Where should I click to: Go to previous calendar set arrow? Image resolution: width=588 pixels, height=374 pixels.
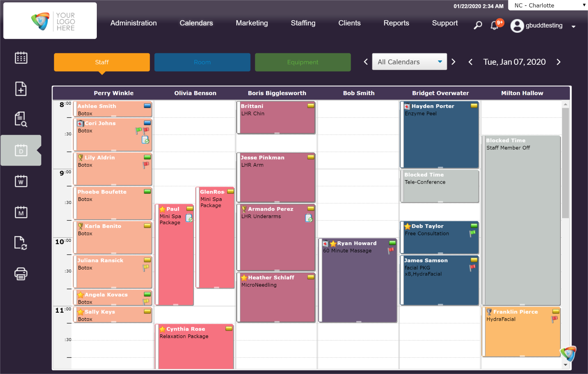(365, 62)
